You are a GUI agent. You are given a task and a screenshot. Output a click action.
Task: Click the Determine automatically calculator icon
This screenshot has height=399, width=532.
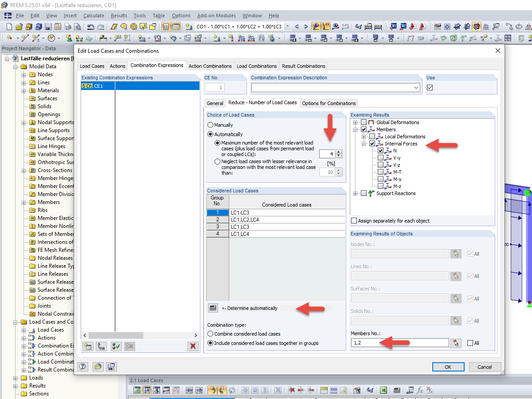point(213,308)
